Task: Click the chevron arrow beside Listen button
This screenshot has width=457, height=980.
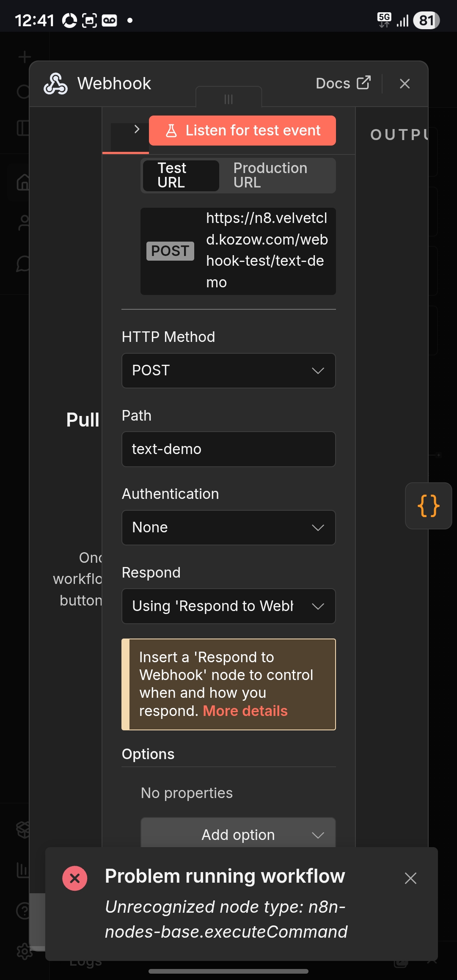Action: pos(137,129)
